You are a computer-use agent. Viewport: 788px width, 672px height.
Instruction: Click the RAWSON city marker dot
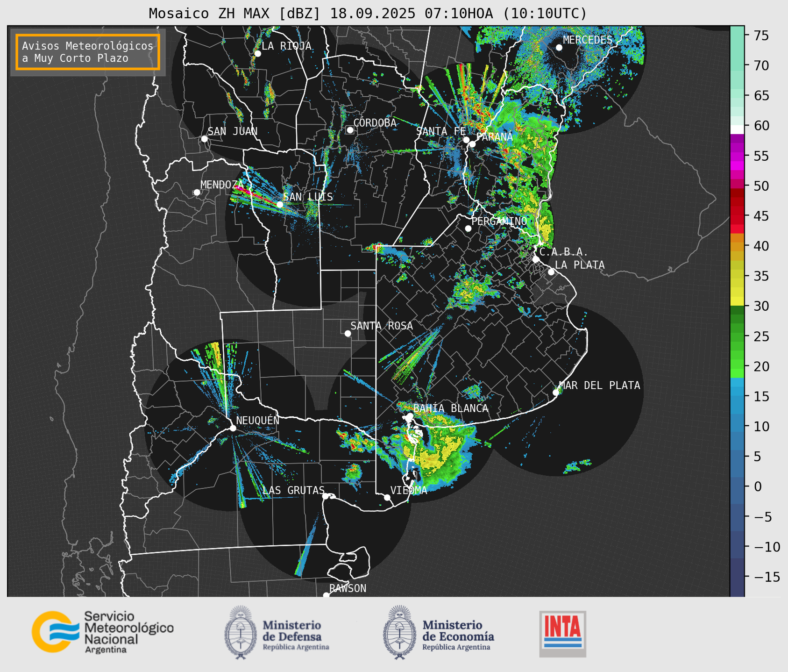click(x=326, y=595)
